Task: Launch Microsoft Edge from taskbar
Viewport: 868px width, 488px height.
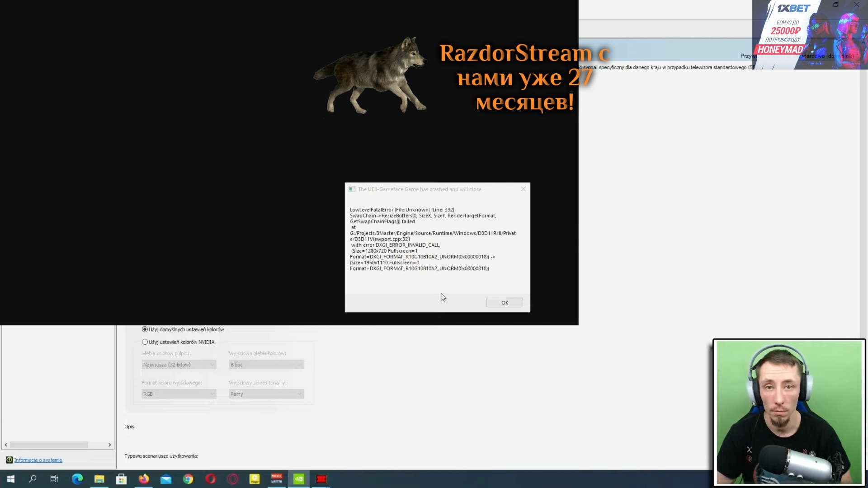Action: 77,479
